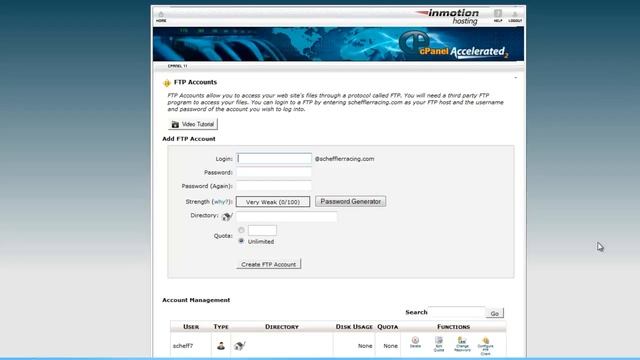The width and height of the screenshot is (640, 360).
Task: Click '@schefflerracing.com' domain text
Action: coord(344,159)
